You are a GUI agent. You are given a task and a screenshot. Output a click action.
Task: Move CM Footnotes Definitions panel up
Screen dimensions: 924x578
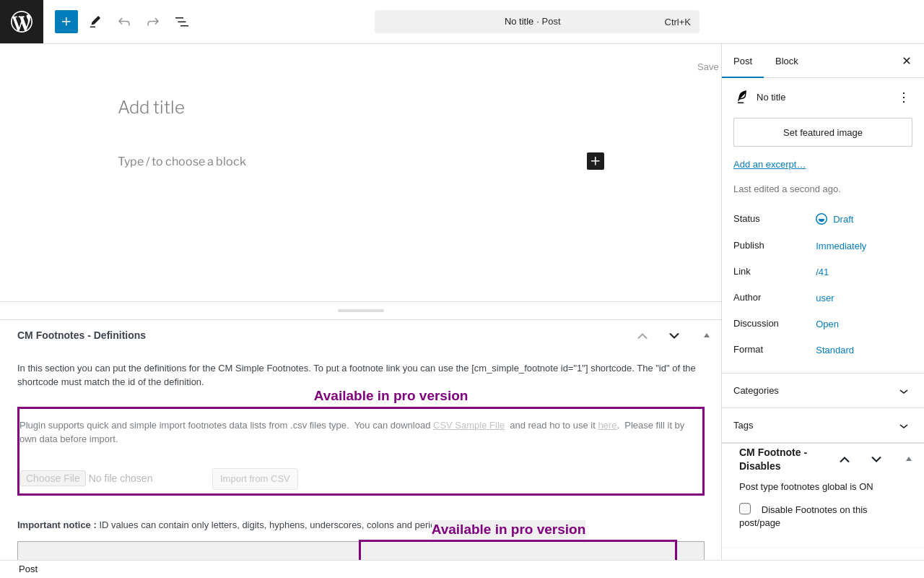click(642, 335)
